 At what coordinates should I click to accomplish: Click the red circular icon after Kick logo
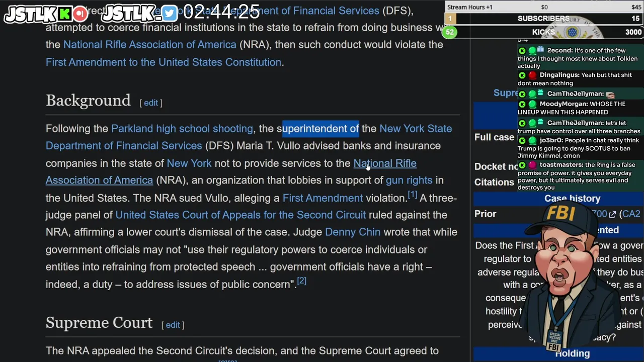80,14
